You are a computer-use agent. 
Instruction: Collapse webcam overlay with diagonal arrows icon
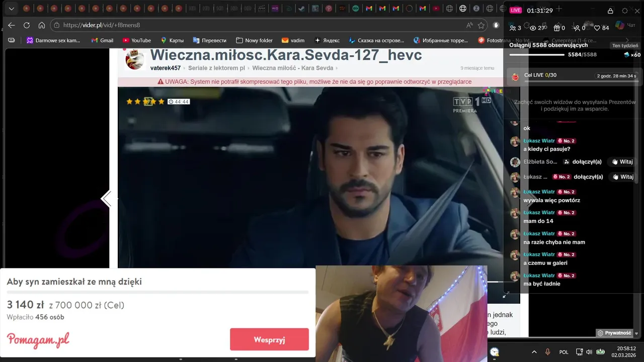pos(506,294)
